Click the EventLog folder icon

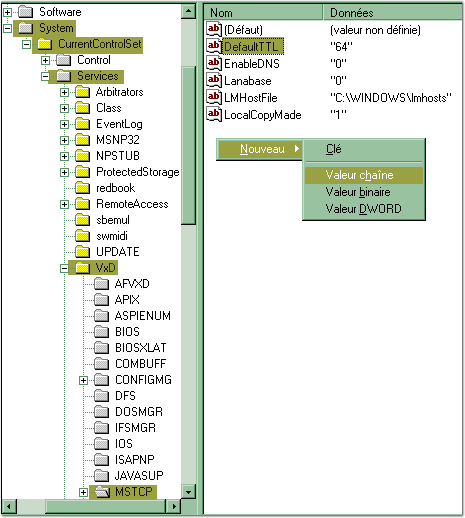(x=82, y=124)
